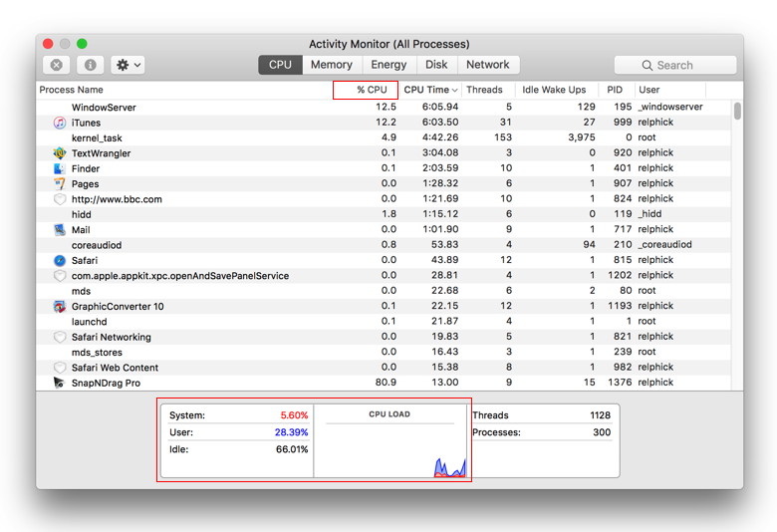This screenshot has width=777, height=532.
Task: Click the GraphicConverter 10 icon
Action: tap(60, 307)
